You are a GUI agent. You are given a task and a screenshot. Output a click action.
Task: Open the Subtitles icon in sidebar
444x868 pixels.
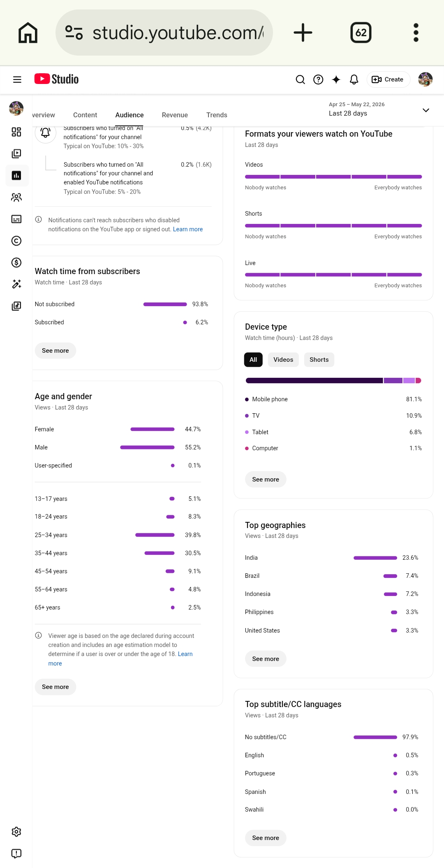[16, 219]
